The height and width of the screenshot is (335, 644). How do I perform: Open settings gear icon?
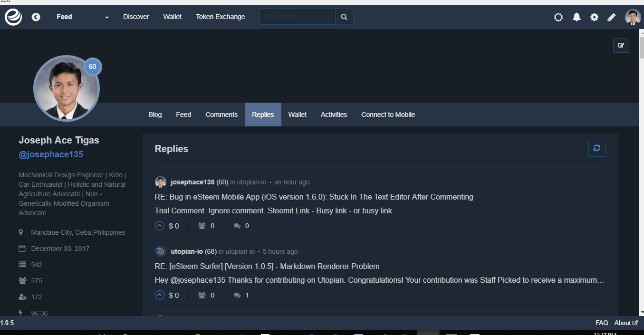(594, 17)
